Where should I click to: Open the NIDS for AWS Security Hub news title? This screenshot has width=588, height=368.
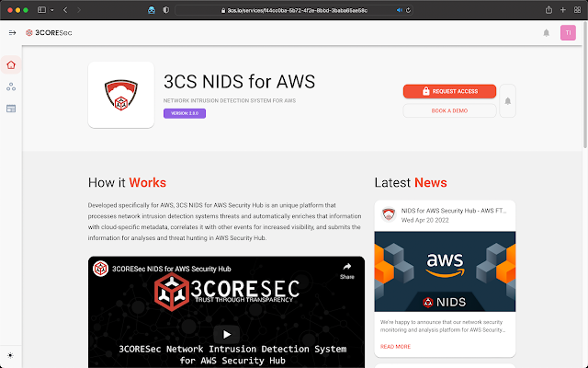(x=454, y=211)
